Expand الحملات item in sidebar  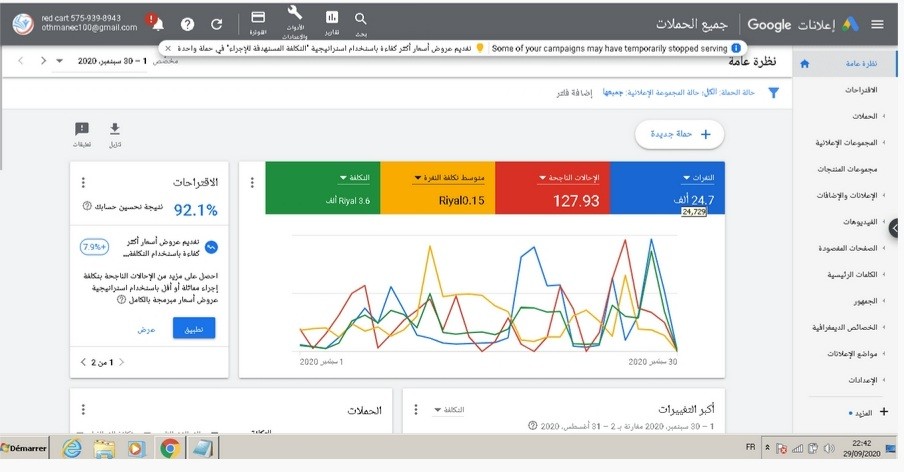pos(884,116)
